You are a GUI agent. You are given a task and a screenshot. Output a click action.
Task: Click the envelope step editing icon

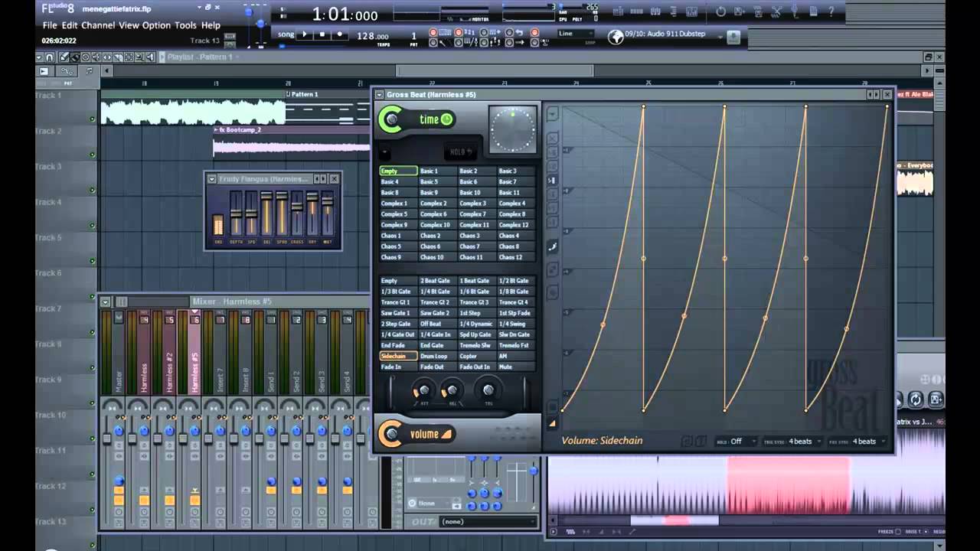(x=552, y=181)
